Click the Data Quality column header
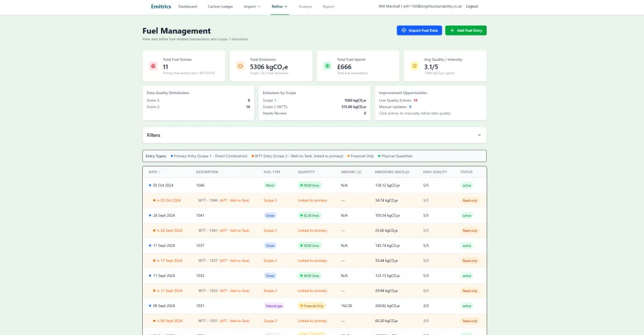Screen dimensions: 644x335 click(x=435, y=172)
